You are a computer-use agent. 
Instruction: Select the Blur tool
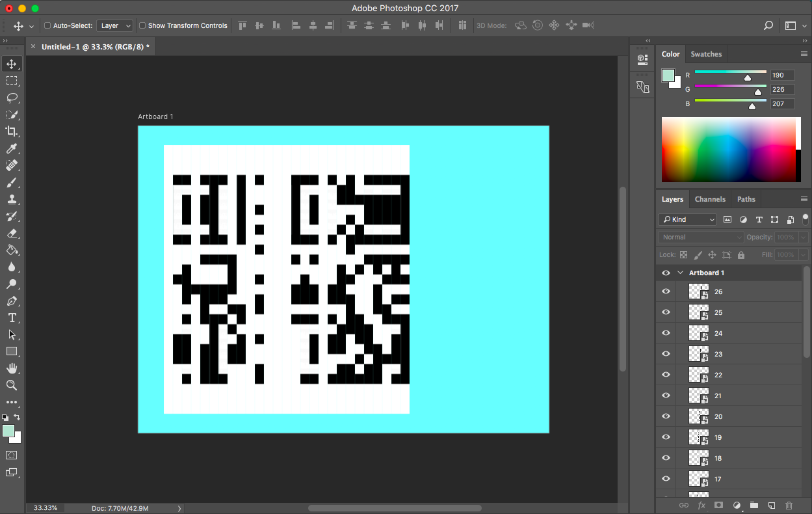(x=12, y=267)
